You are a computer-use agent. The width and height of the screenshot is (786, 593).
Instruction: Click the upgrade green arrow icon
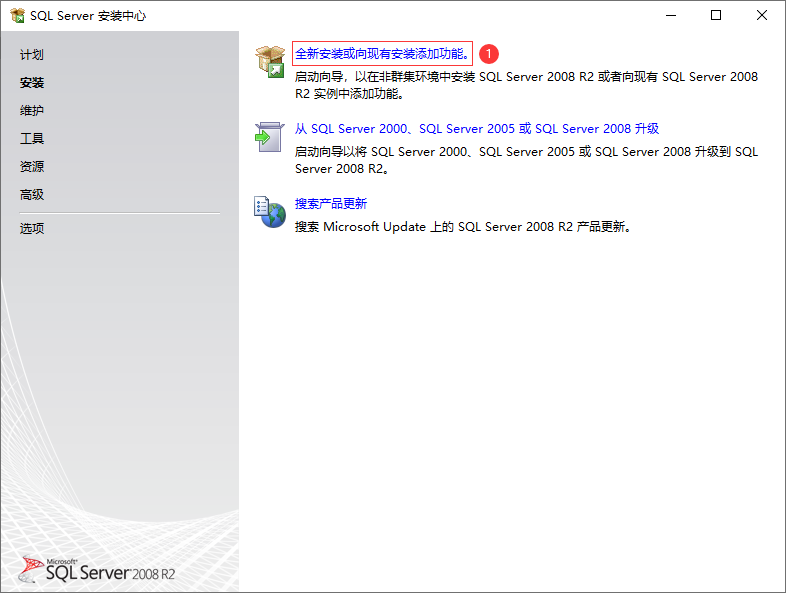270,136
